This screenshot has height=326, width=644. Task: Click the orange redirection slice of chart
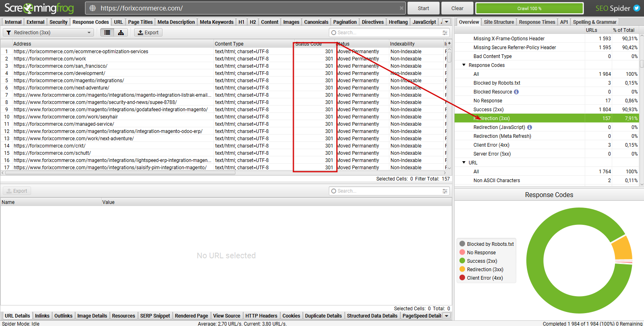(623, 248)
